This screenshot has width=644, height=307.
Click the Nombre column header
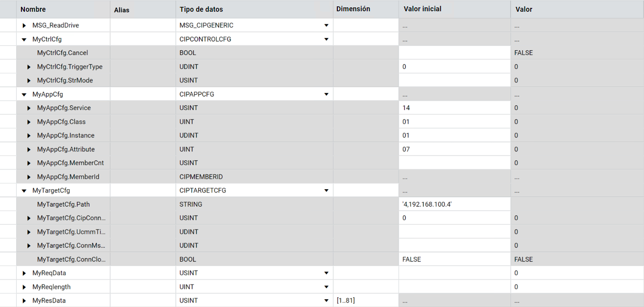[x=33, y=9]
